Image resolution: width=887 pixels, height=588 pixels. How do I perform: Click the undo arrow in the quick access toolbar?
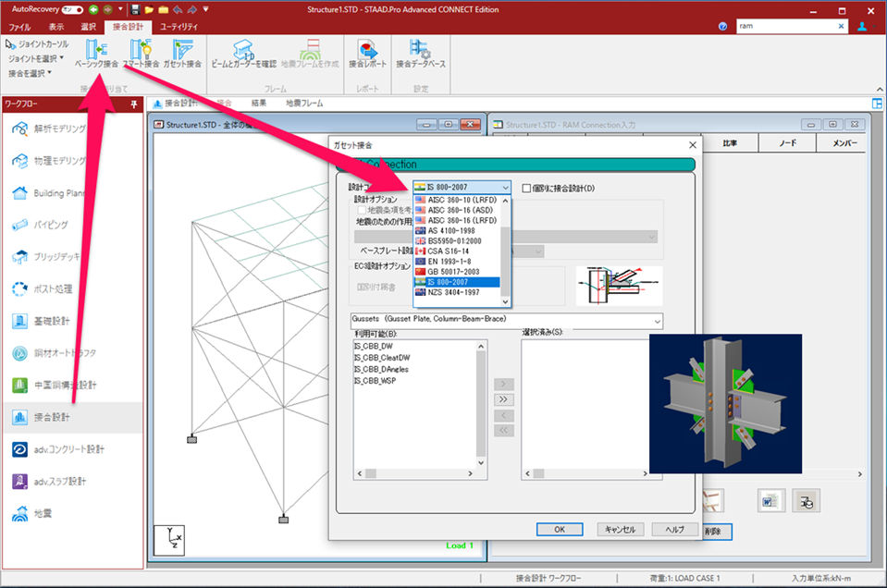178,9
